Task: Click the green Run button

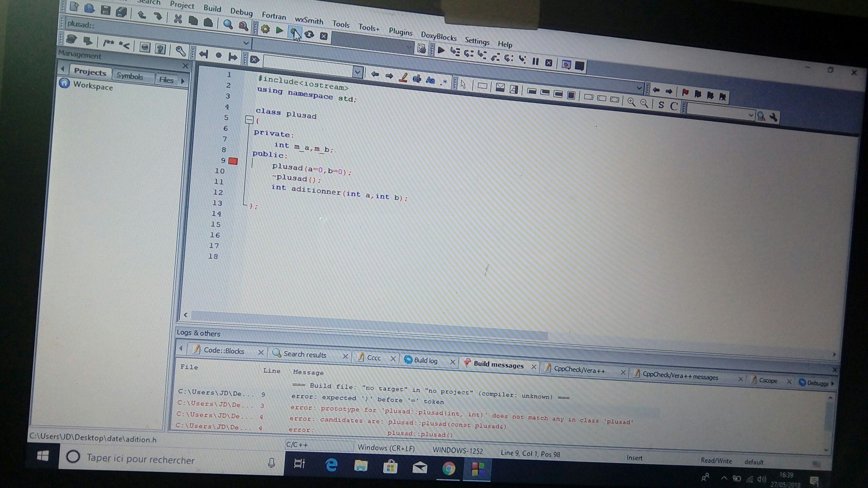Action: [279, 30]
